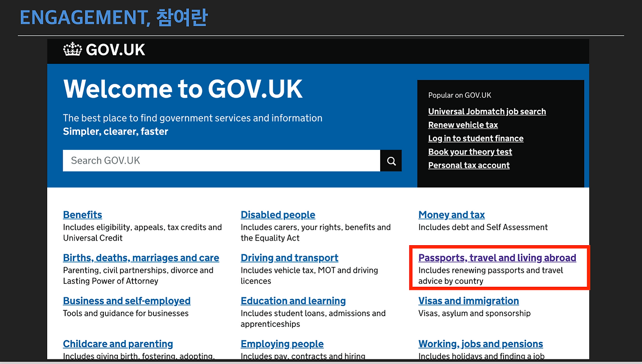Open Childcare and parenting category
642x364 pixels.
[118, 344]
